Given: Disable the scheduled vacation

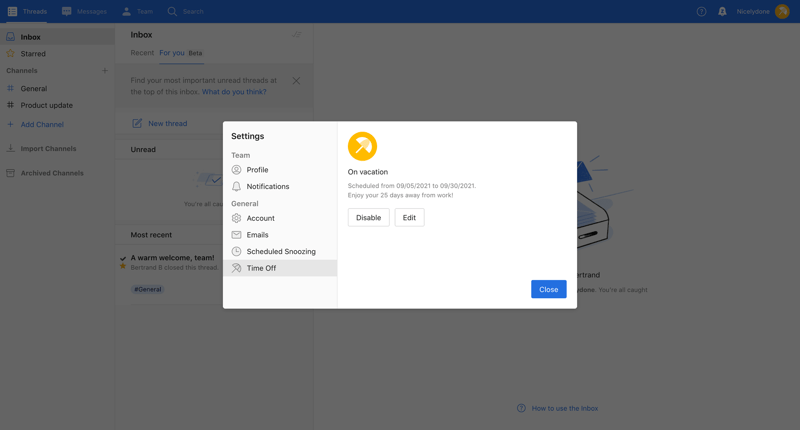Looking at the screenshot, I should pos(368,217).
